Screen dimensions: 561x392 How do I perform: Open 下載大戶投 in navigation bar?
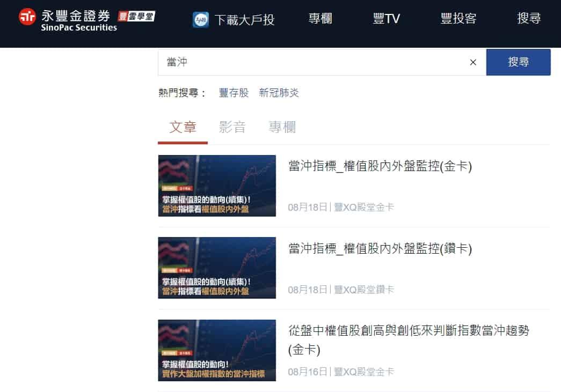(244, 20)
